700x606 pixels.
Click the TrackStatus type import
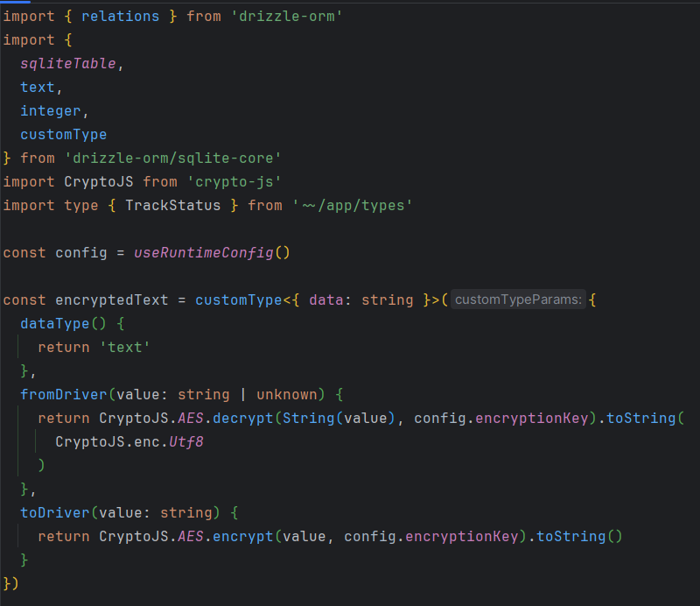point(172,206)
